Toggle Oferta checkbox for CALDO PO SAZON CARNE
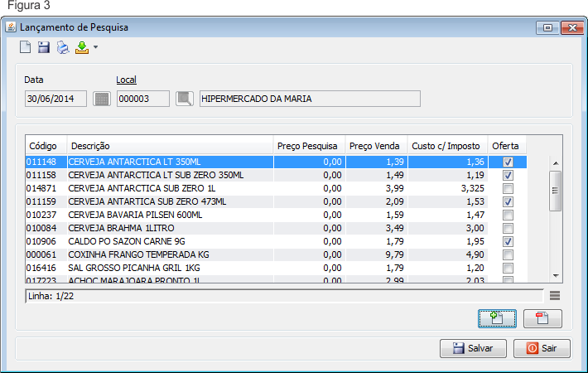Image resolution: width=588 pixels, height=373 pixels. pyautogui.click(x=508, y=240)
